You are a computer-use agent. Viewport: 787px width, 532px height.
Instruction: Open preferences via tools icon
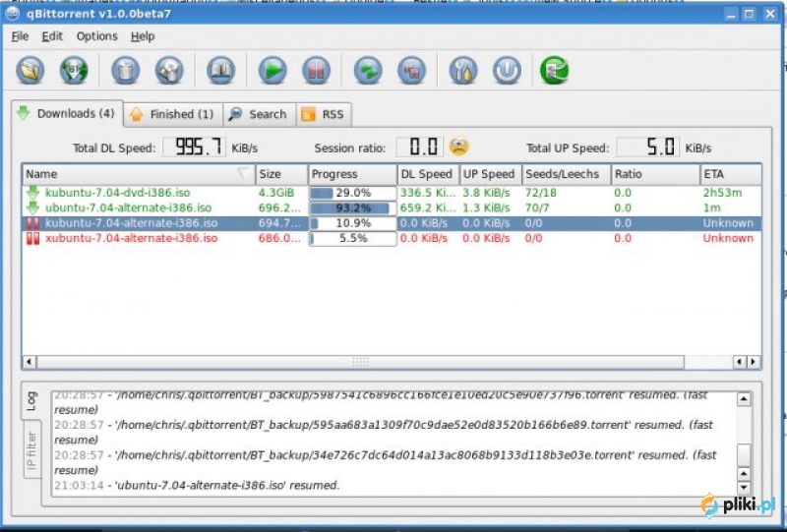click(463, 70)
